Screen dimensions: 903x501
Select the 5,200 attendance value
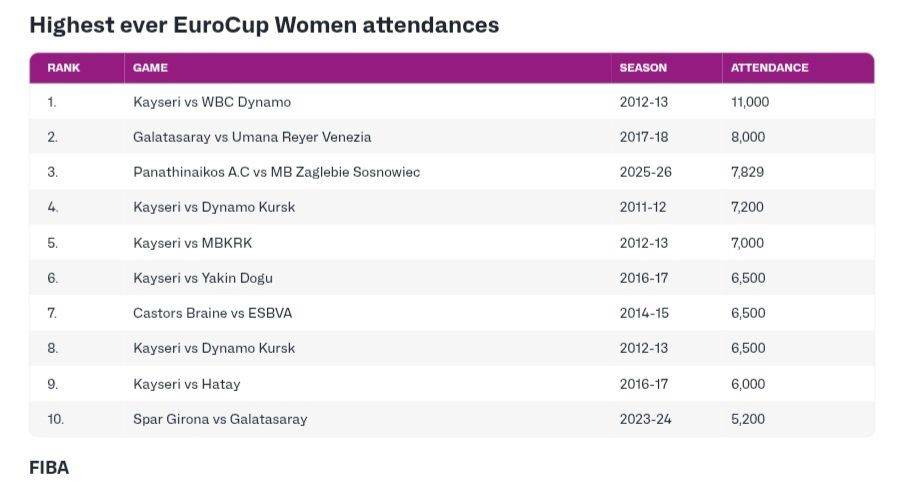pos(747,419)
